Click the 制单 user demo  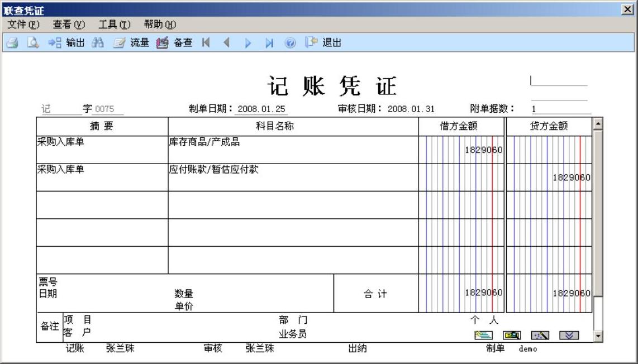tap(528, 349)
